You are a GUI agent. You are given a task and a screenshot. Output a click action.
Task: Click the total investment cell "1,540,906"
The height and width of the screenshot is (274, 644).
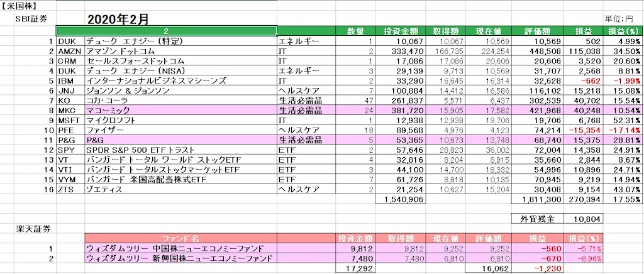[x=401, y=199]
